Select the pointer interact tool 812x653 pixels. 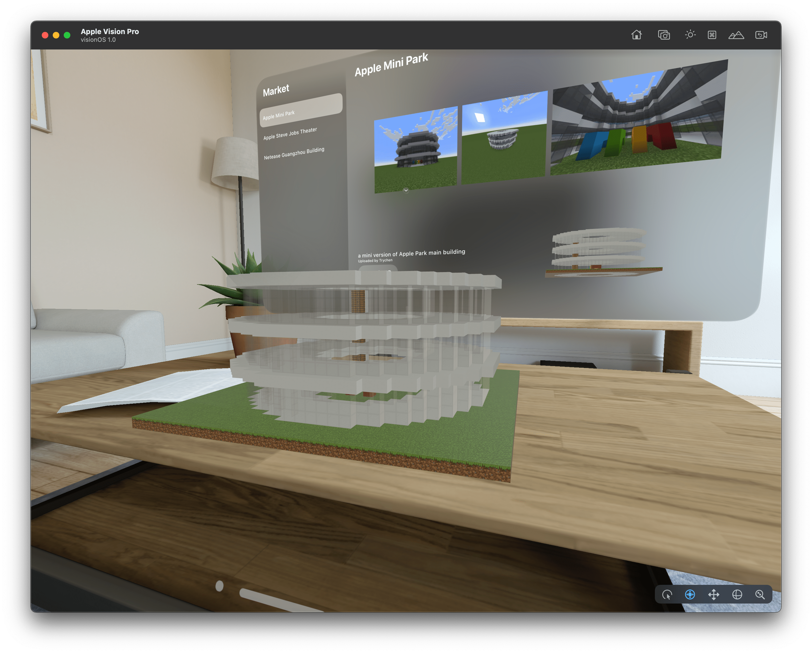pyautogui.click(x=667, y=595)
